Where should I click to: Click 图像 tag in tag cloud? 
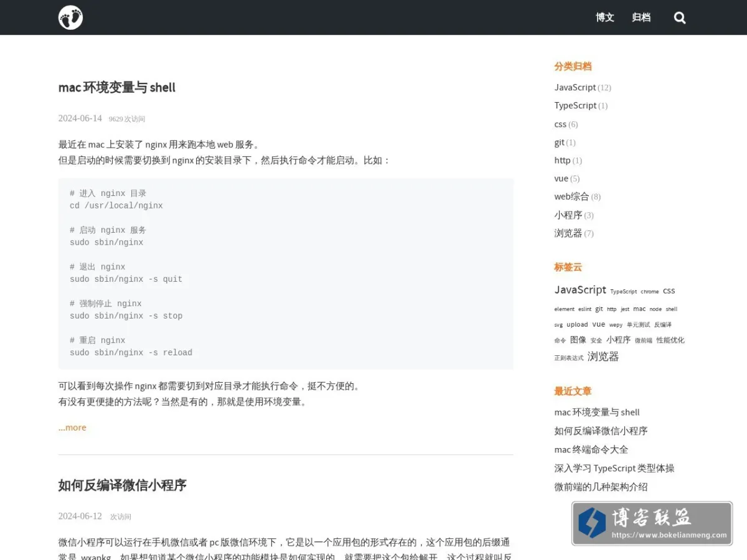578,340
